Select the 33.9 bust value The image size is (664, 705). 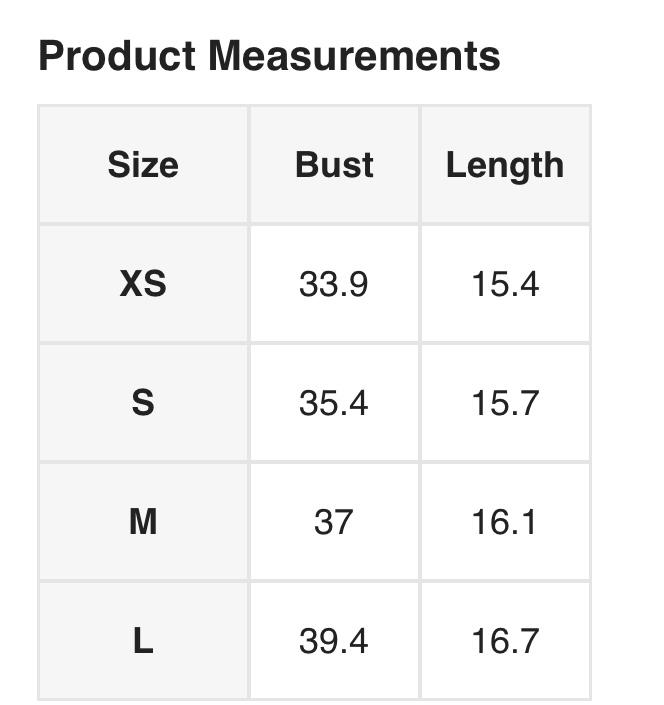[334, 284]
